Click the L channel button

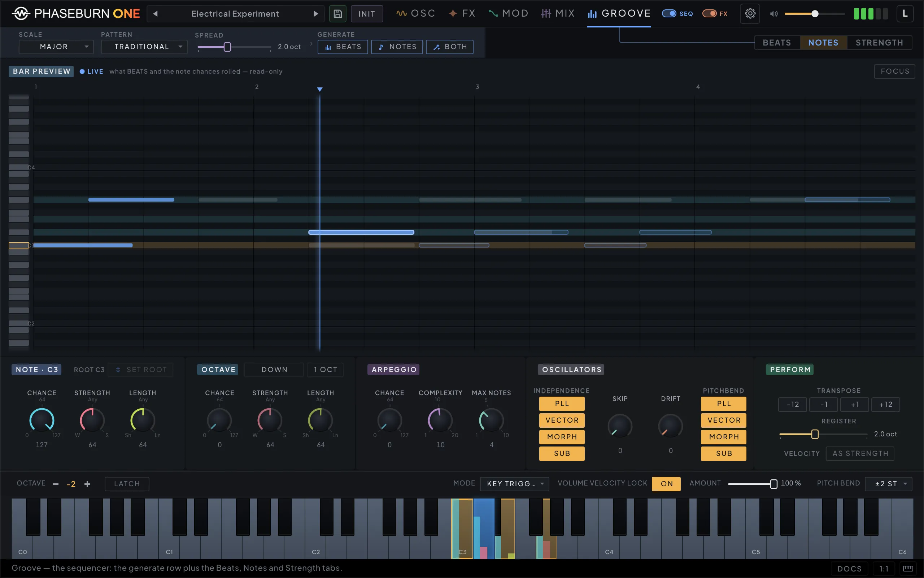[905, 14]
